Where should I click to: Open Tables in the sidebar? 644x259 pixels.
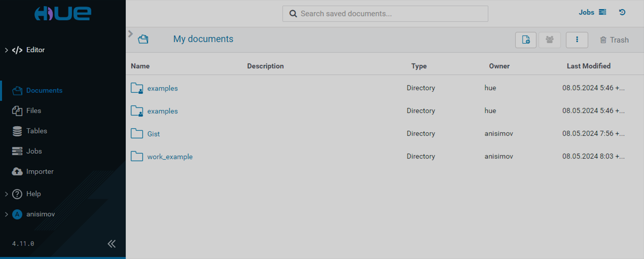coord(37,131)
